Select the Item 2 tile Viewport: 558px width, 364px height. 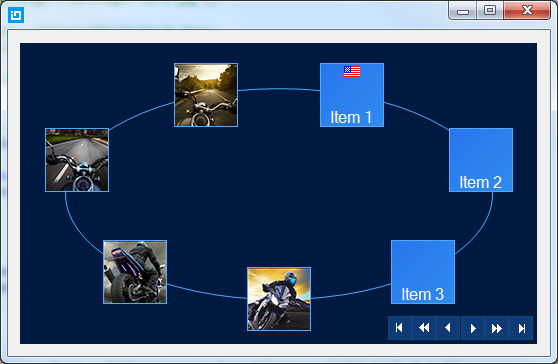click(x=481, y=160)
